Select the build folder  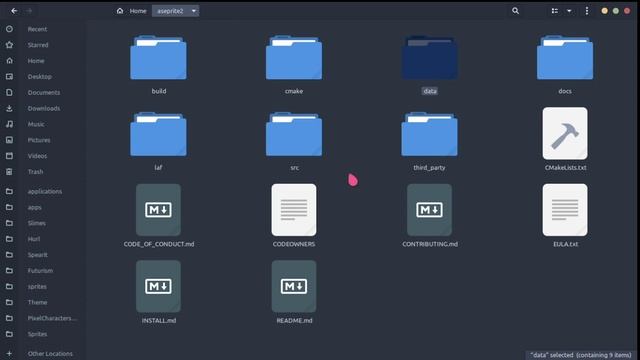point(158,58)
